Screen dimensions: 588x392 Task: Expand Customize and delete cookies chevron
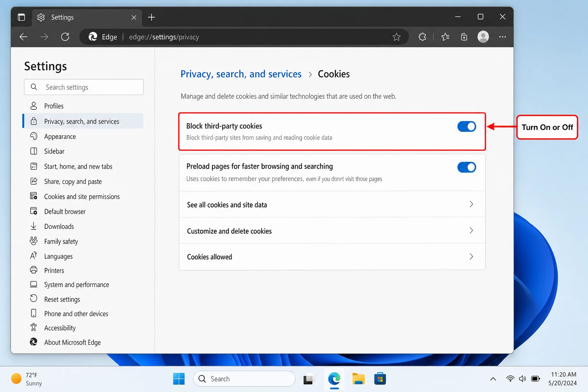coord(471,230)
